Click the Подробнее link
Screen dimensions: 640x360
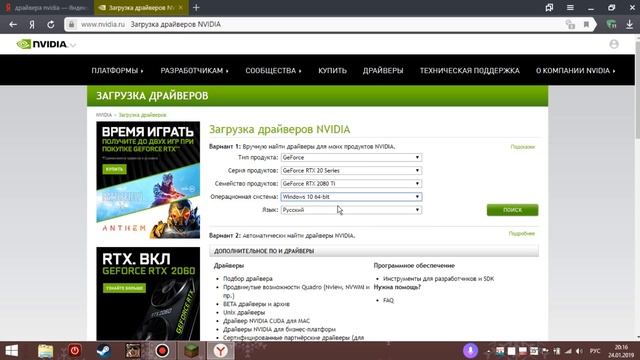pyautogui.click(x=522, y=233)
